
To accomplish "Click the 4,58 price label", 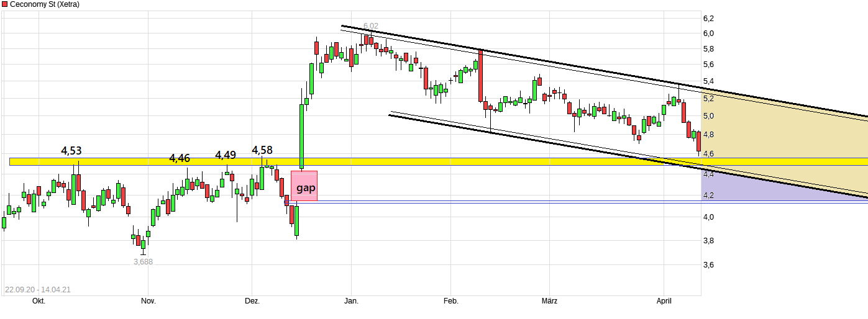I will click(x=262, y=150).
